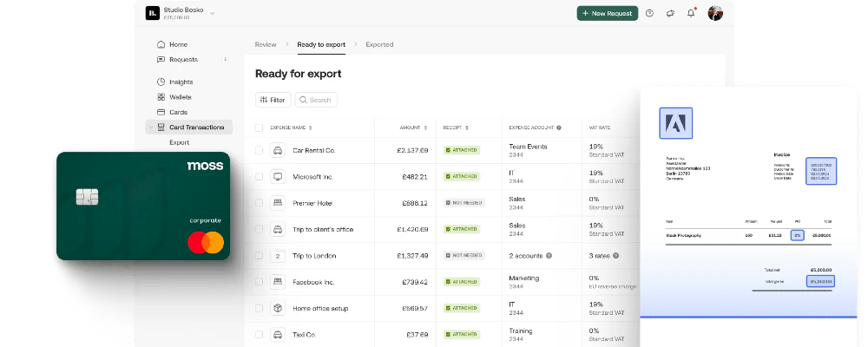Open the help question mark icon
This screenshot has height=347, width=868.
(649, 13)
